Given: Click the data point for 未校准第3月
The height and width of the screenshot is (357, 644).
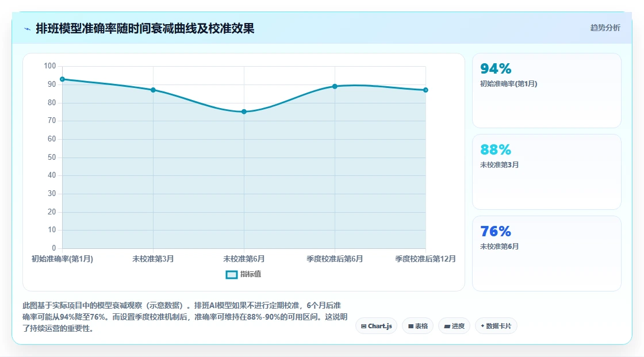Looking at the screenshot, I should coord(153,90).
